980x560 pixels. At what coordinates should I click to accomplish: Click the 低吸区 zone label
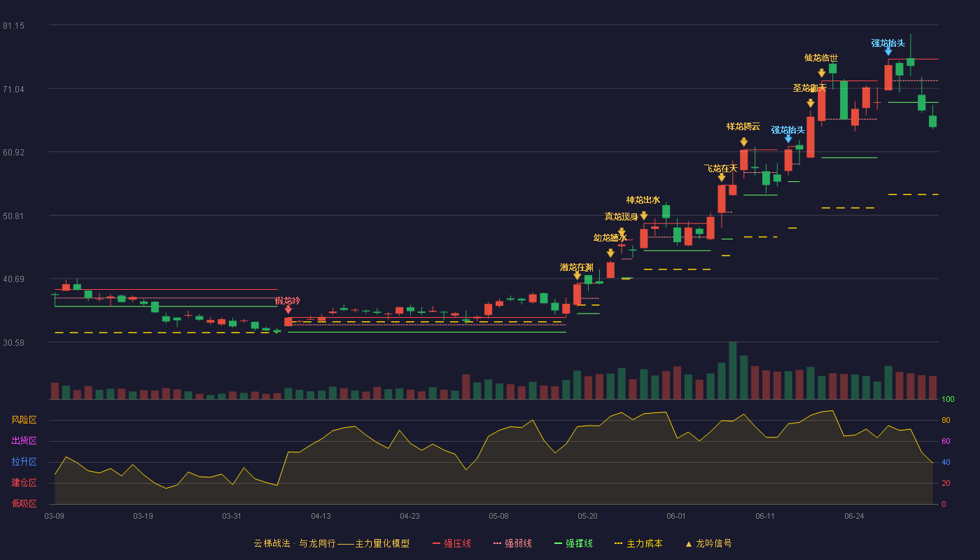click(24, 503)
